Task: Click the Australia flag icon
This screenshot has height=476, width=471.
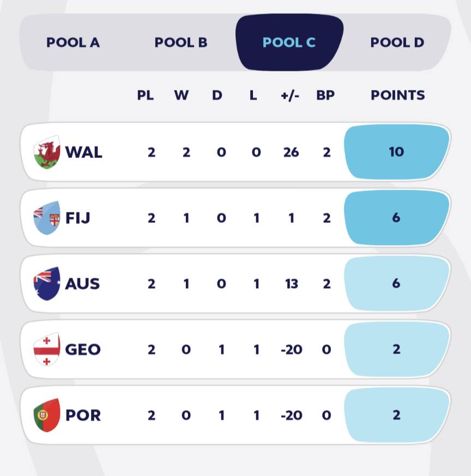Action: click(47, 284)
